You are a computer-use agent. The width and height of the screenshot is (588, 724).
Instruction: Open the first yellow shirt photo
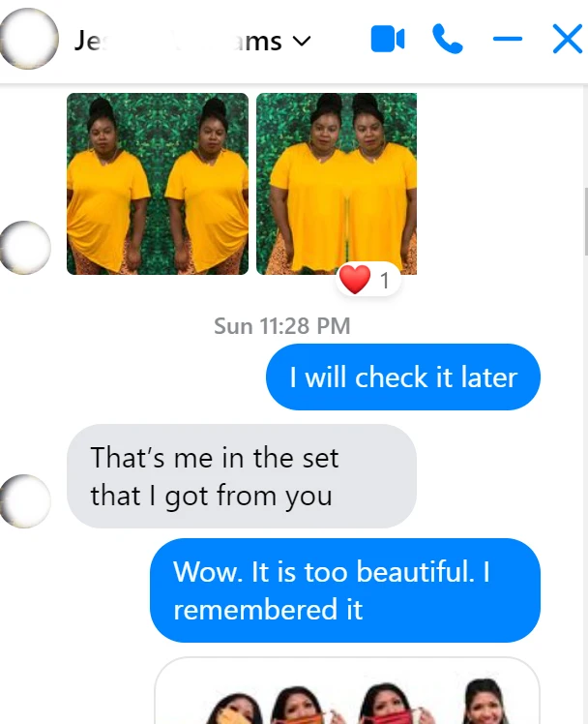click(158, 184)
